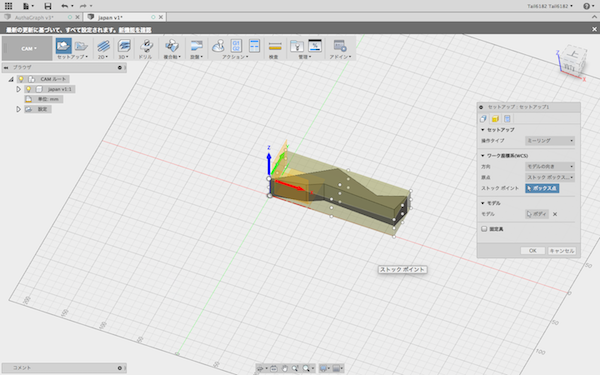Expand the 設定 tree node
The height and width of the screenshot is (375, 600).
[x=18, y=109]
